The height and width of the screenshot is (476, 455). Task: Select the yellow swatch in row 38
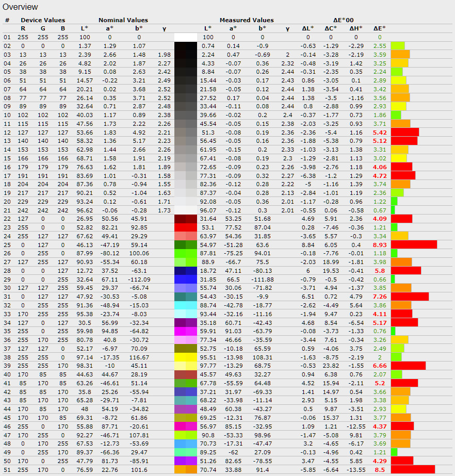(x=186, y=357)
